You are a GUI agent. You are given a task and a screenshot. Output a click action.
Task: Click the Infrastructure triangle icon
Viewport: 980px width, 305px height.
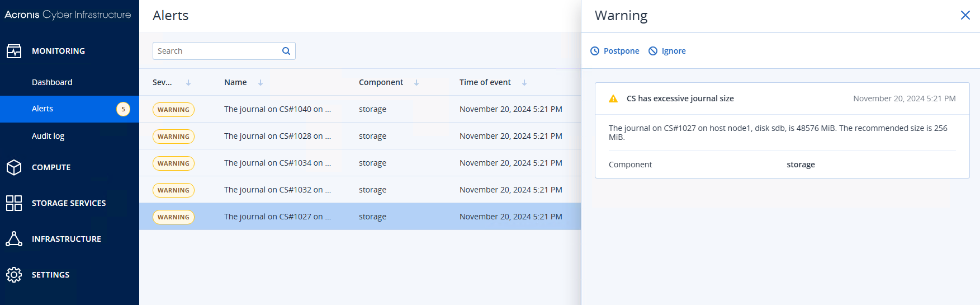14,239
